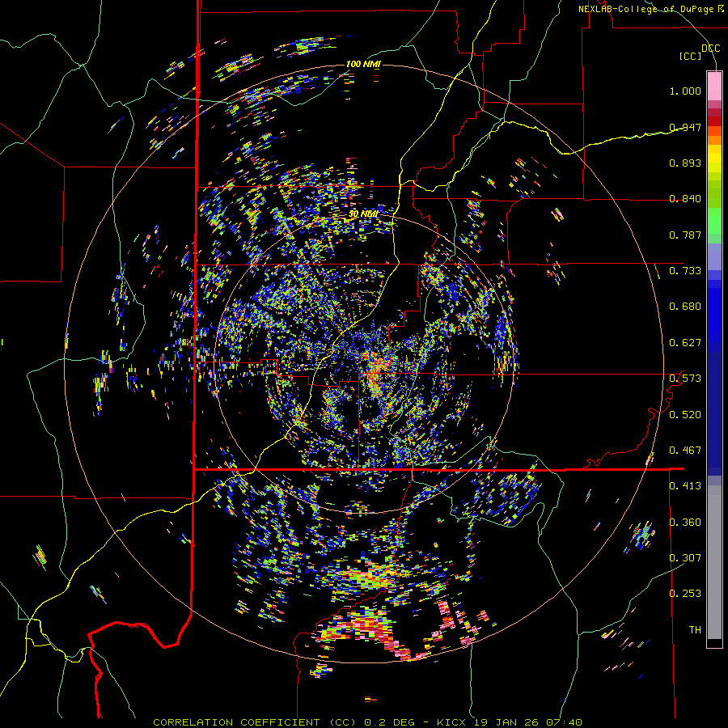This screenshot has height=728, width=728.
Task: Click the CORRELATION COEFFICIENT (CC) caption text
Action: (x=255, y=722)
